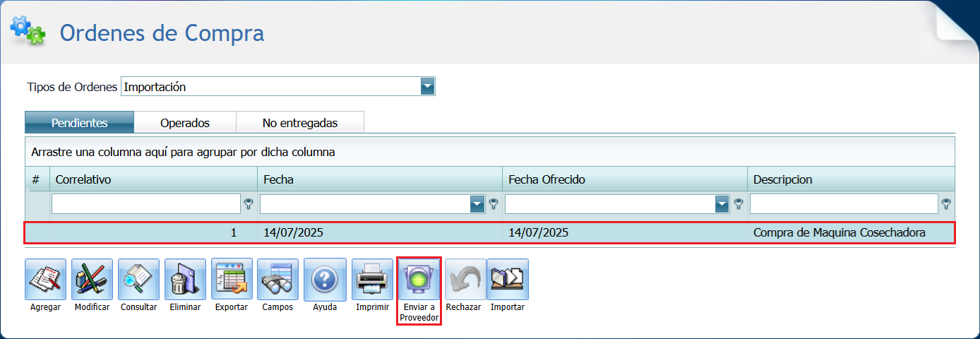Focus the Descripcion filter text field
980x339 pixels.
844,204
